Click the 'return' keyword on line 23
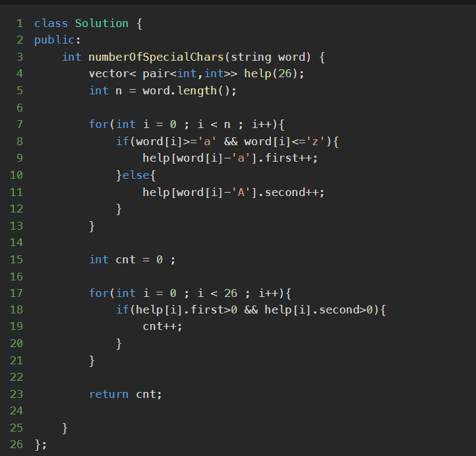The height and width of the screenshot is (456, 476). click(x=109, y=395)
